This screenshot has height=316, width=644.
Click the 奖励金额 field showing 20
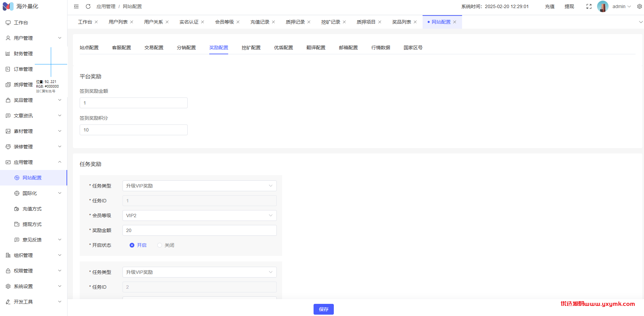(x=199, y=230)
